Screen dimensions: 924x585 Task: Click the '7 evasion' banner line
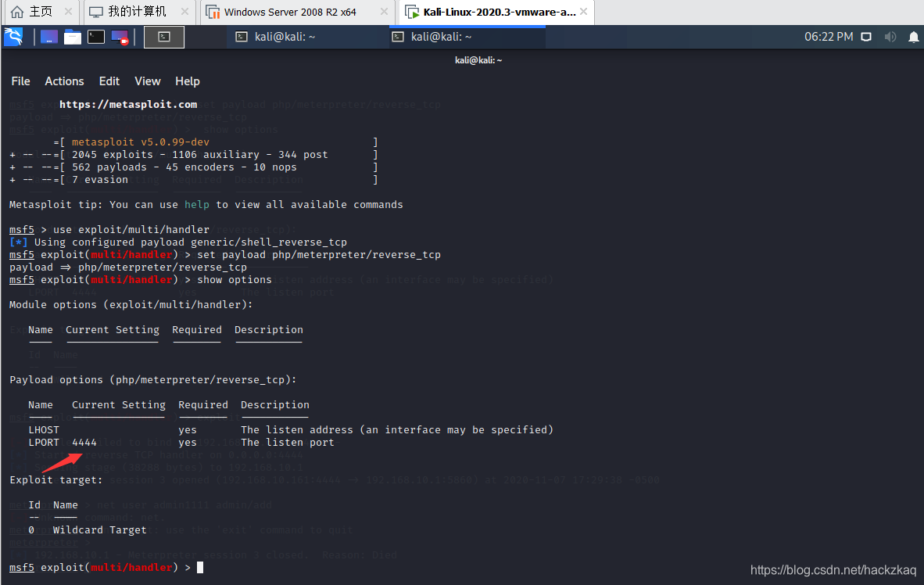tap(99, 180)
